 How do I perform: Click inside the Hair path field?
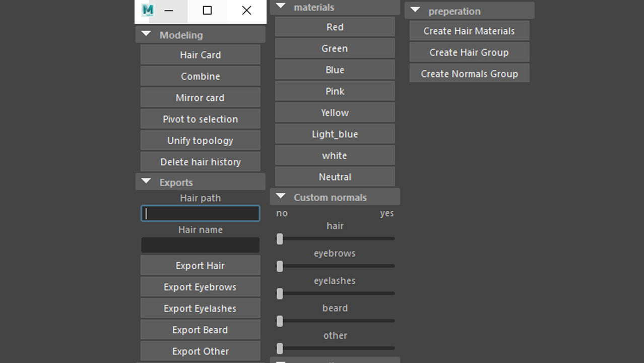click(200, 213)
